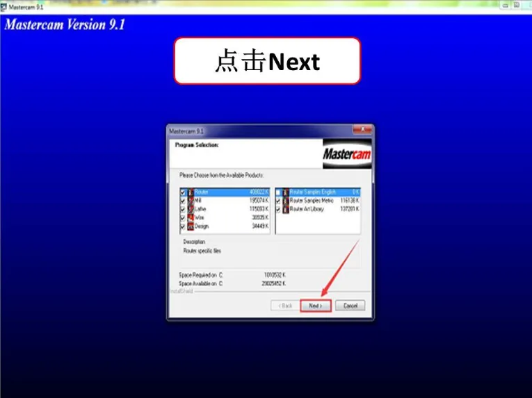Check the Router Samples English checkbox

pyautogui.click(x=278, y=192)
